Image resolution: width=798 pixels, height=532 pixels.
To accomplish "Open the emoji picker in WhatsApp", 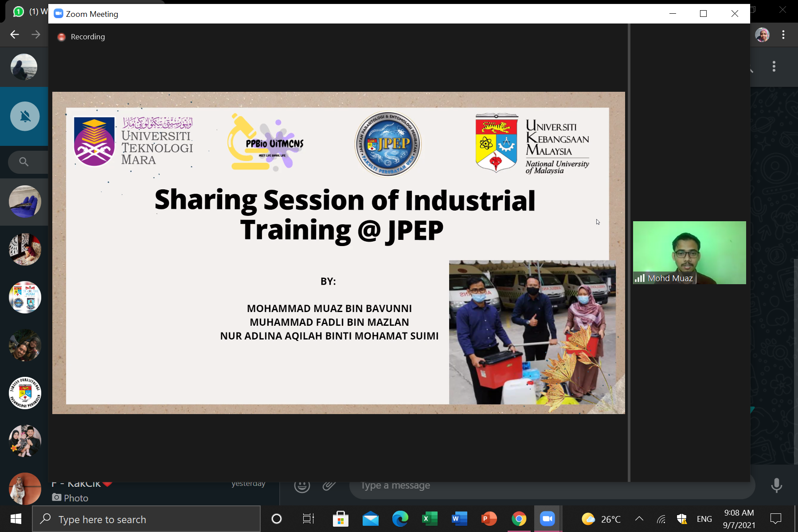I will [x=302, y=486].
